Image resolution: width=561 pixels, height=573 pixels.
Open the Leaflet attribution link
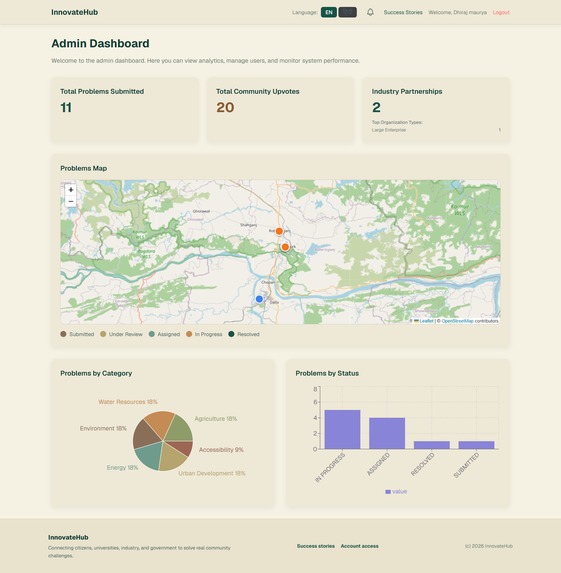pos(426,321)
